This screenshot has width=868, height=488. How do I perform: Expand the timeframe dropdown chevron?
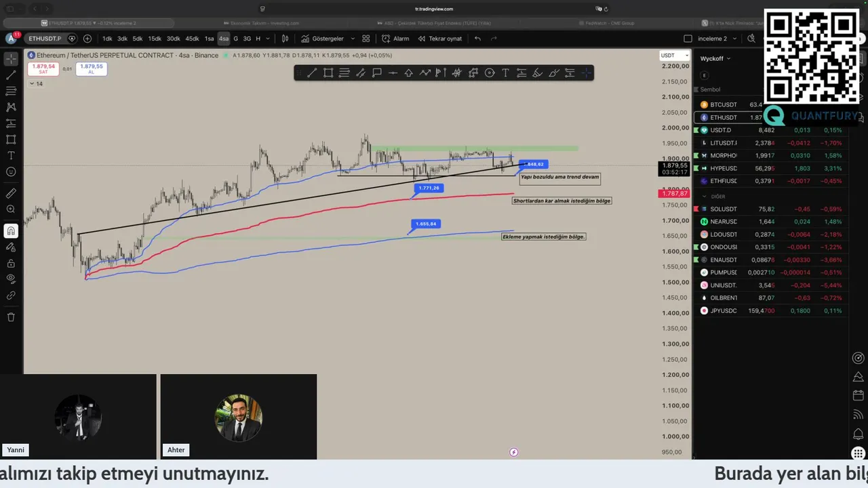click(x=268, y=39)
